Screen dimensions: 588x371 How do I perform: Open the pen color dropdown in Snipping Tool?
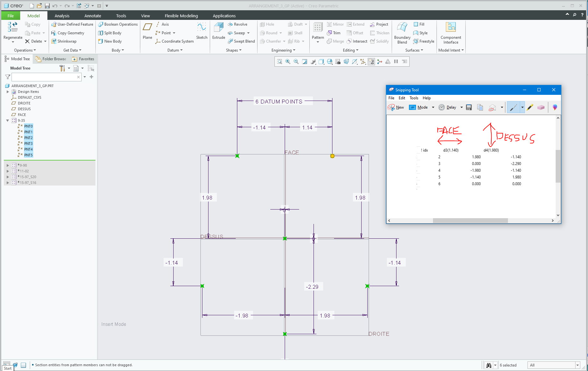[522, 107]
